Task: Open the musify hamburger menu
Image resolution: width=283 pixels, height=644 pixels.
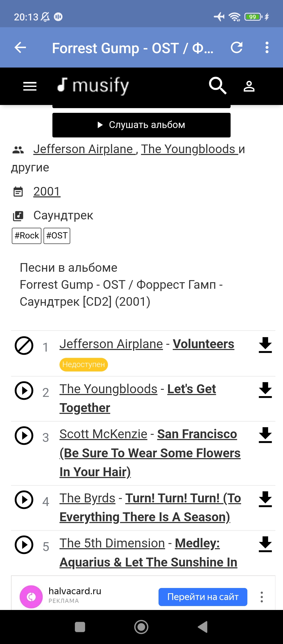Action: tap(30, 86)
